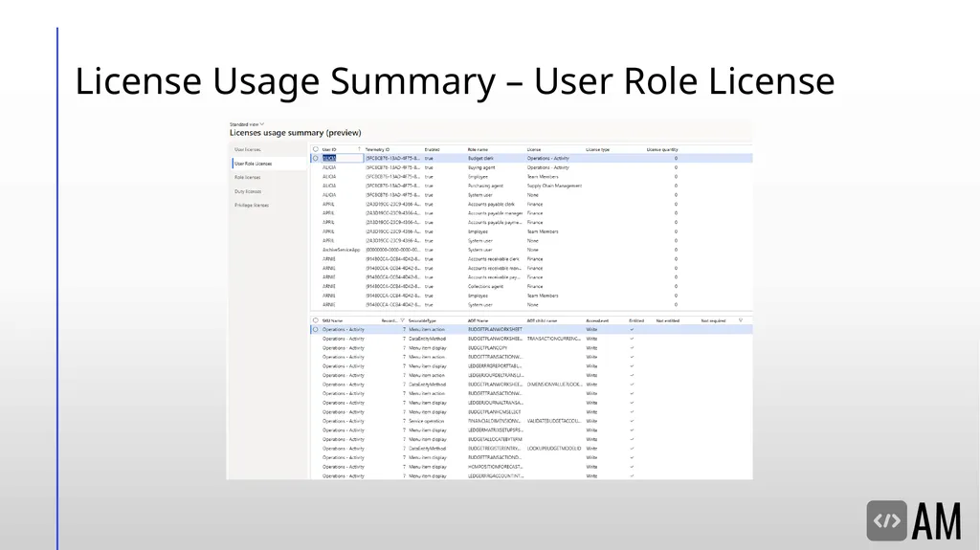This screenshot has height=550, width=980.
Task: Select the Collections agent role cell
Action: click(485, 286)
